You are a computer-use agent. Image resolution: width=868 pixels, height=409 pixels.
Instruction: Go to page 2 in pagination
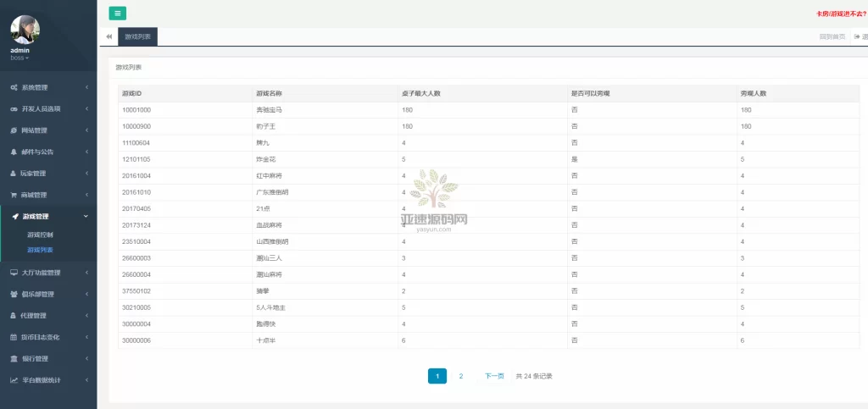pyautogui.click(x=460, y=376)
